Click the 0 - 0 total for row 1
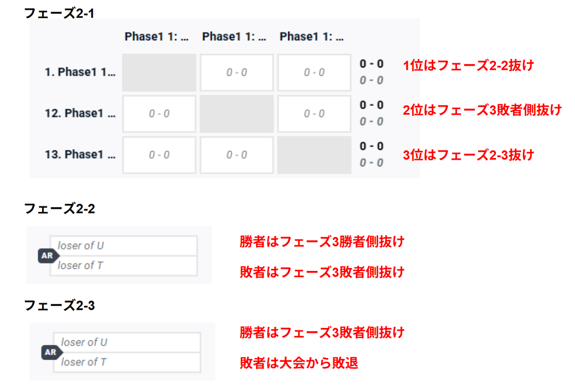575x392 pixels. click(x=371, y=64)
